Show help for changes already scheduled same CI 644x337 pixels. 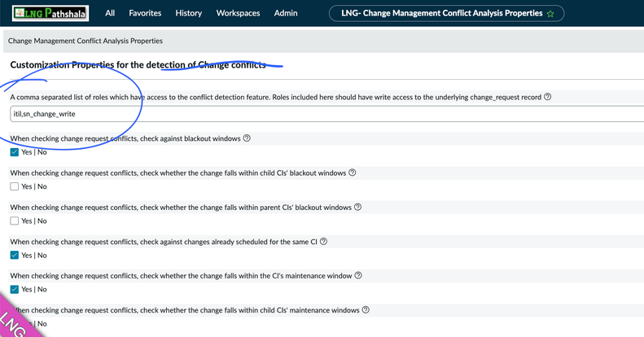[323, 241]
